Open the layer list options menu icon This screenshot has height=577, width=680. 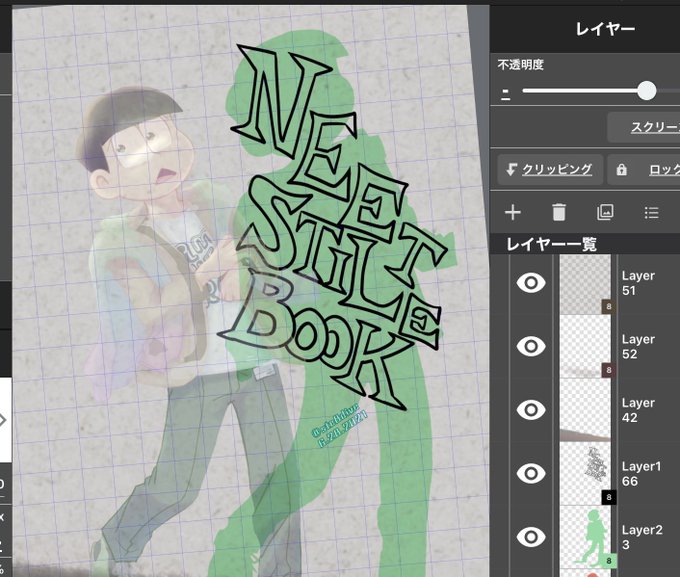coord(651,213)
